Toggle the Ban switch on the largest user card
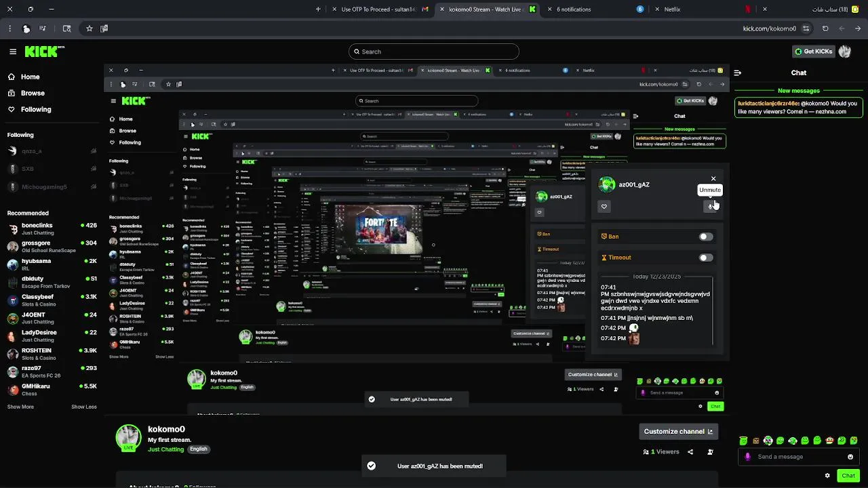 click(x=705, y=237)
